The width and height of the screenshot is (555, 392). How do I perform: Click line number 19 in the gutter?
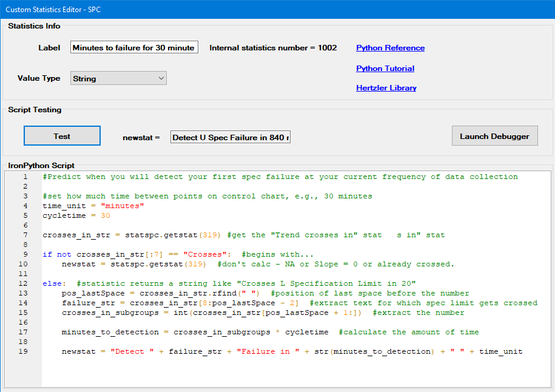[25, 352]
